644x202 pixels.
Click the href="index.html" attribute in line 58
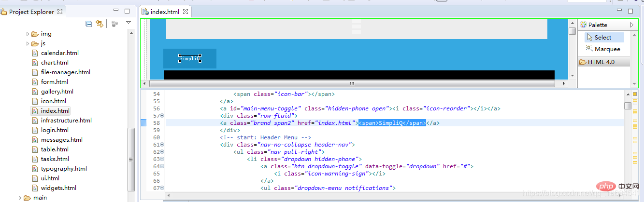(327, 123)
